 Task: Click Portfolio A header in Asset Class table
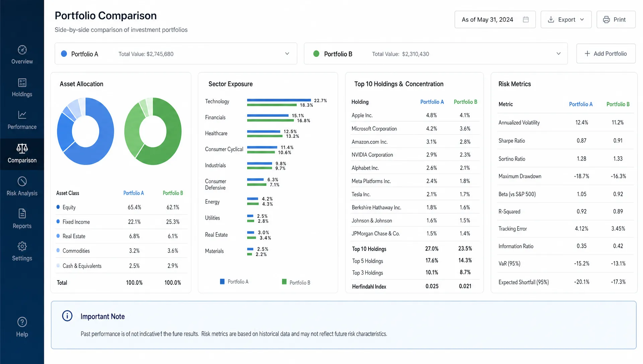coord(133,193)
